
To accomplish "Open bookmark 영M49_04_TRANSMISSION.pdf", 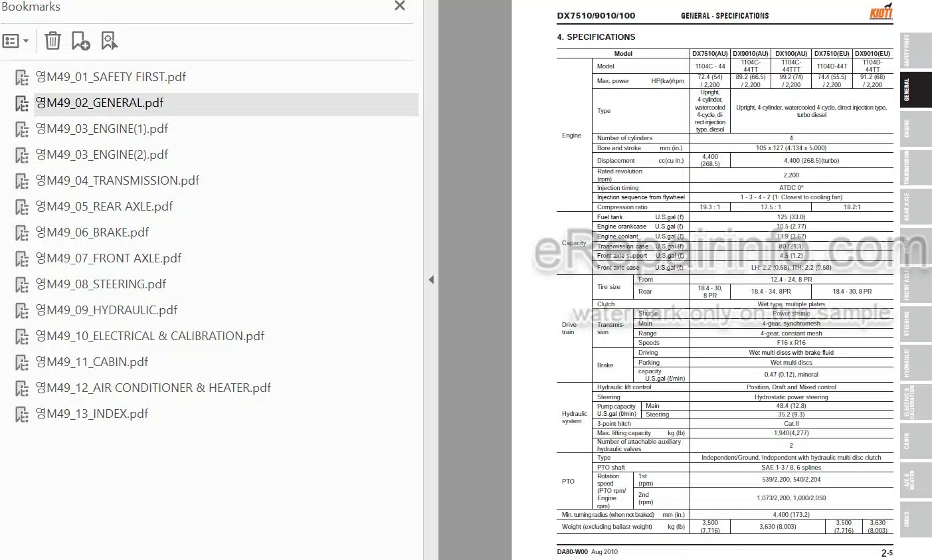I will click(x=118, y=181).
